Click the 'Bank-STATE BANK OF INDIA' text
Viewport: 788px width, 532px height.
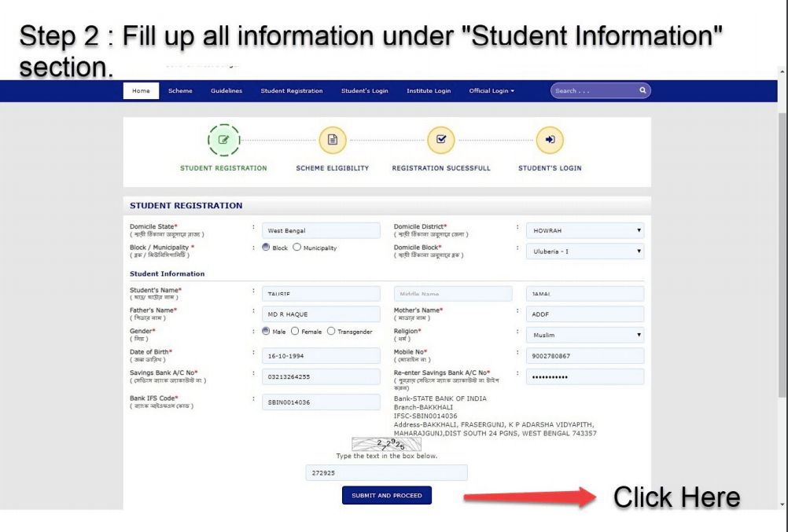click(440, 398)
